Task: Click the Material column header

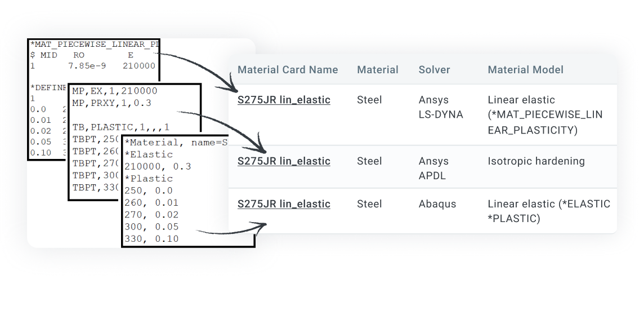Action: click(x=377, y=70)
